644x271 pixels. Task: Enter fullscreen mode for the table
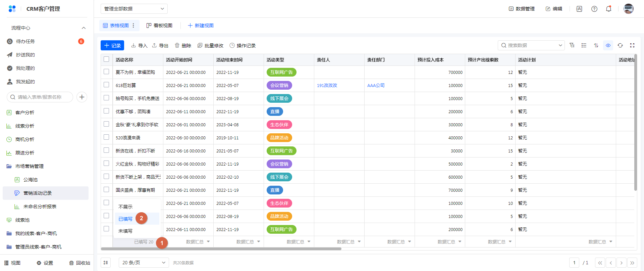pyautogui.click(x=632, y=45)
